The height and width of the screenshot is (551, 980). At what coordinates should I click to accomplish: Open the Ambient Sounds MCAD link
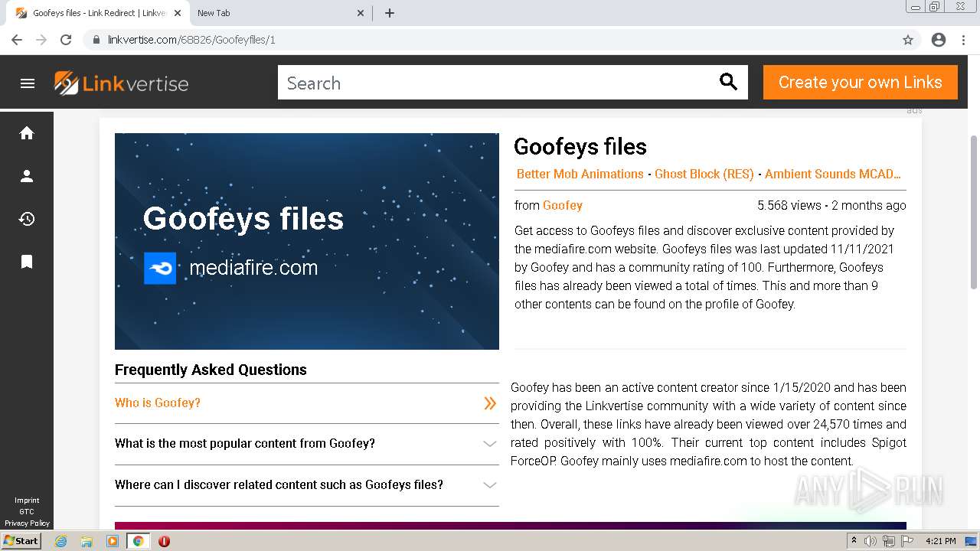point(833,174)
